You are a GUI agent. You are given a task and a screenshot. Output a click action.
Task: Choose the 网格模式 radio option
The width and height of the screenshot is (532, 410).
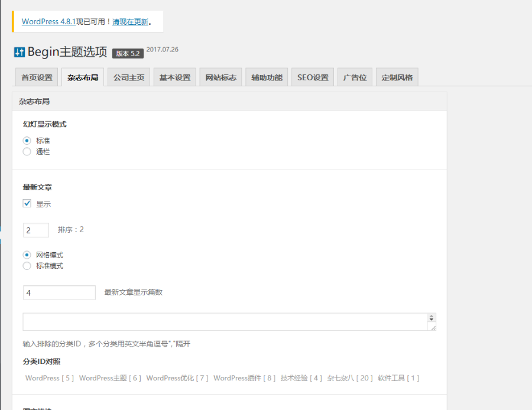pyautogui.click(x=27, y=255)
